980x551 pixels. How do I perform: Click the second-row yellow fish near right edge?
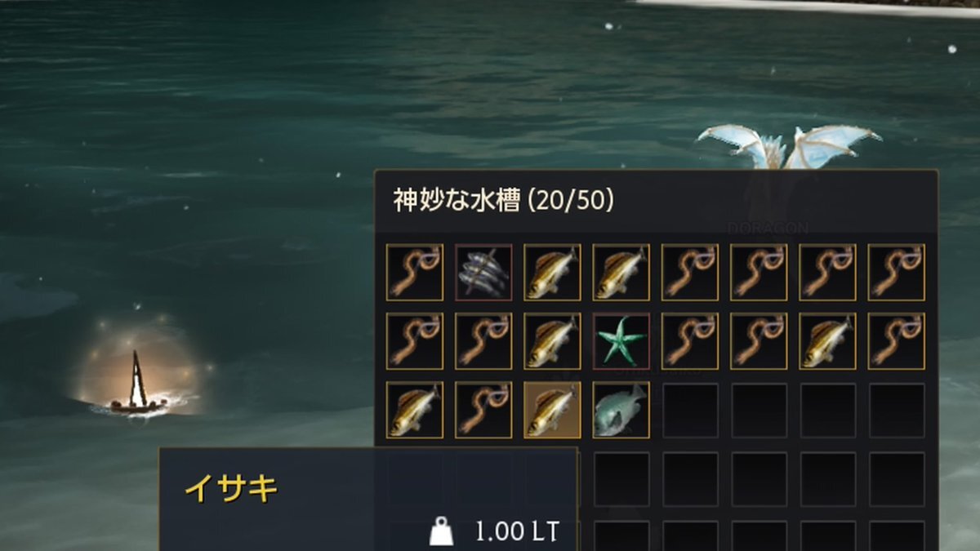828,341
